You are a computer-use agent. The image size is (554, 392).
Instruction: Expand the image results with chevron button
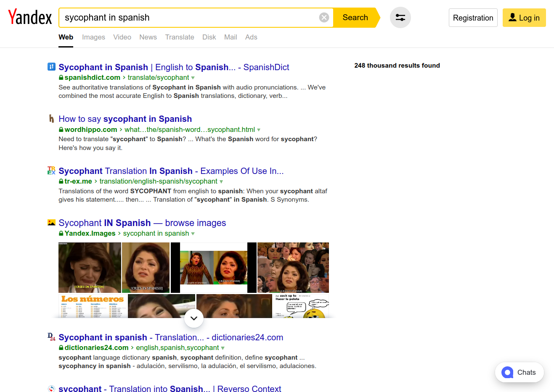pyautogui.click(x=194, y=318)
